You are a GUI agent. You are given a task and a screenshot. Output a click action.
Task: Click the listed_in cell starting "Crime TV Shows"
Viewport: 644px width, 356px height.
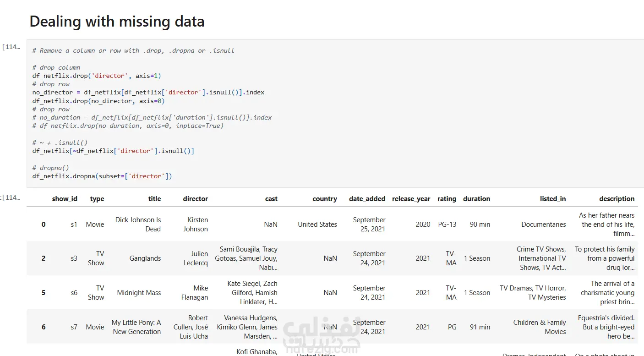click(541, 258)
